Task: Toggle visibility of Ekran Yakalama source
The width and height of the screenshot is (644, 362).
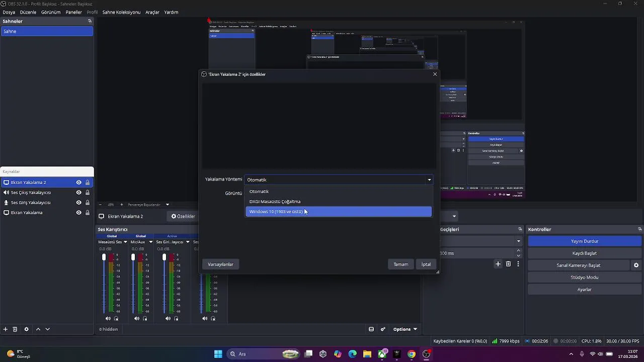Action: (78, 213)
